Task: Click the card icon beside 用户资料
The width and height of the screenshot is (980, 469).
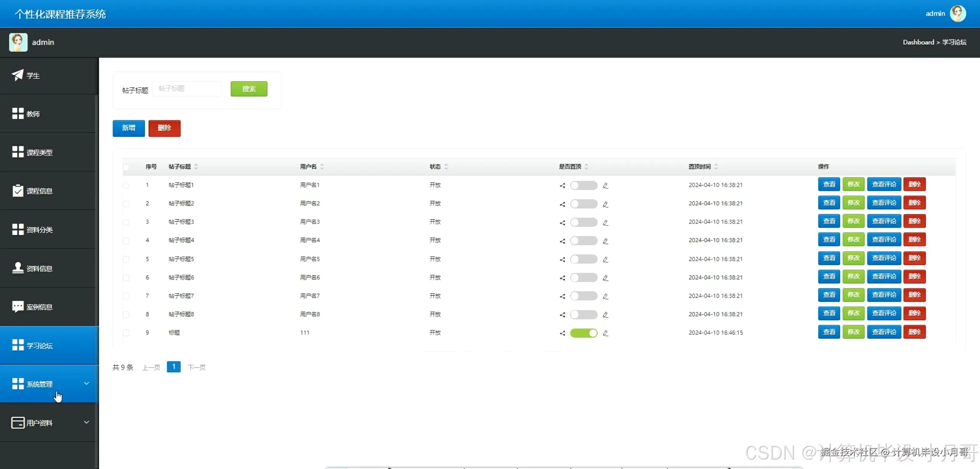Action: click(18, 422)
